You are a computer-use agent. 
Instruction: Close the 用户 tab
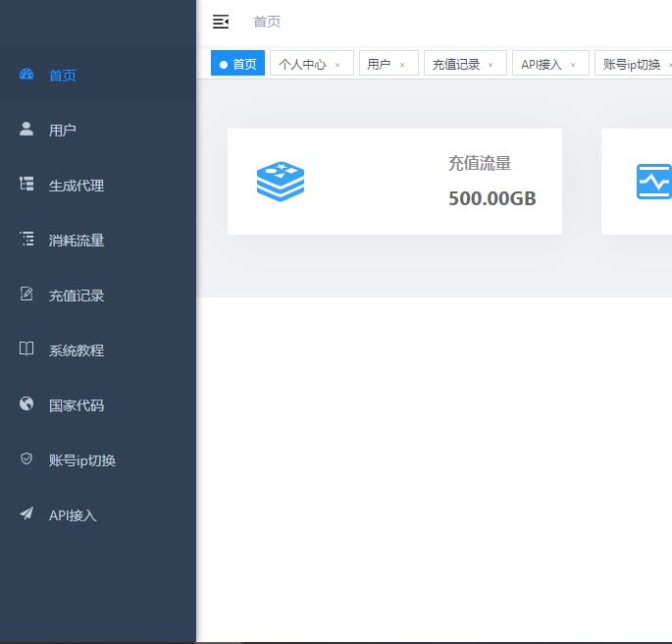point(402,65)
